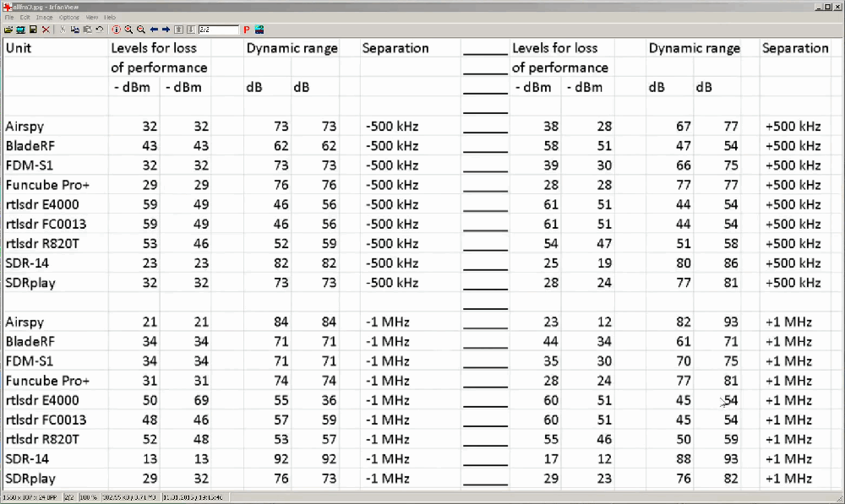Zoom in with the magnifier plus icon
The width and height of the screenshot is (845, 504).
click(128, 30)
